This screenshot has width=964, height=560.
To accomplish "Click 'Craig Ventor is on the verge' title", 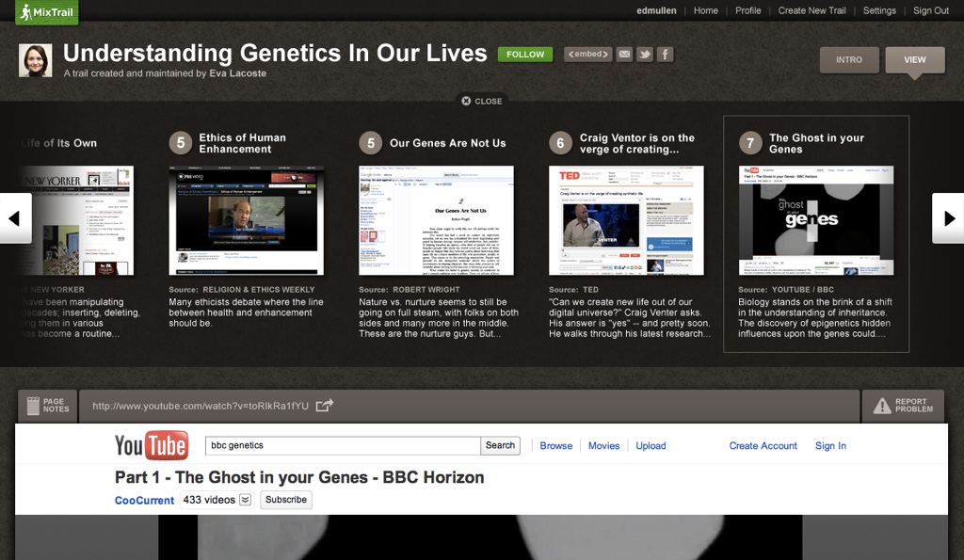I will [637, 143].
